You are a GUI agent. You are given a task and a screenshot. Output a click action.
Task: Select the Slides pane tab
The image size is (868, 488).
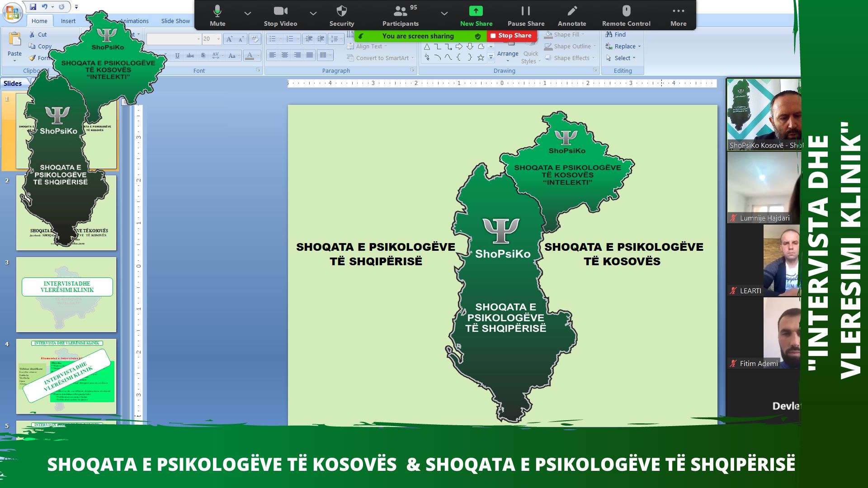(13, 83)
